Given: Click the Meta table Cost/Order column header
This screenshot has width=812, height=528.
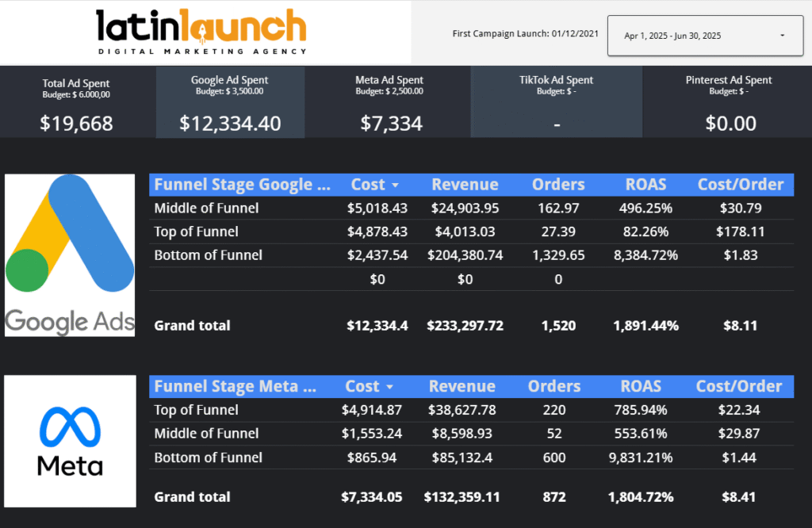Looking at the screenshot, I should [x=739, y=387].
